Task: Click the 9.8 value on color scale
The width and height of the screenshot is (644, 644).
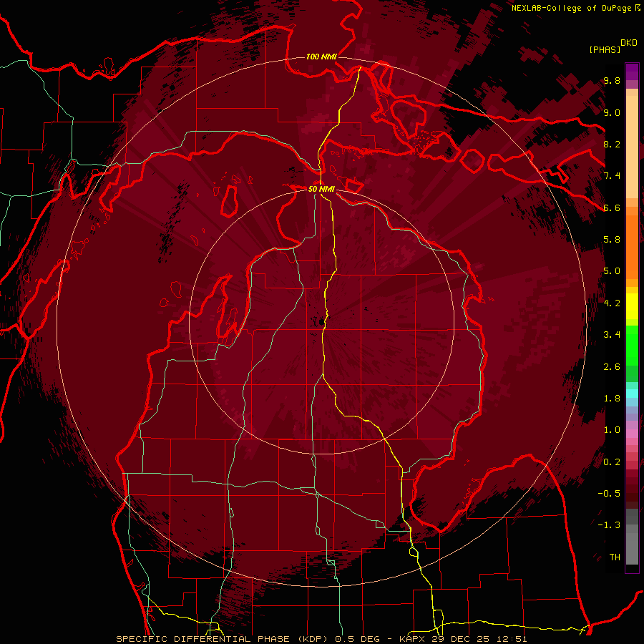Action: coord(612,81)
